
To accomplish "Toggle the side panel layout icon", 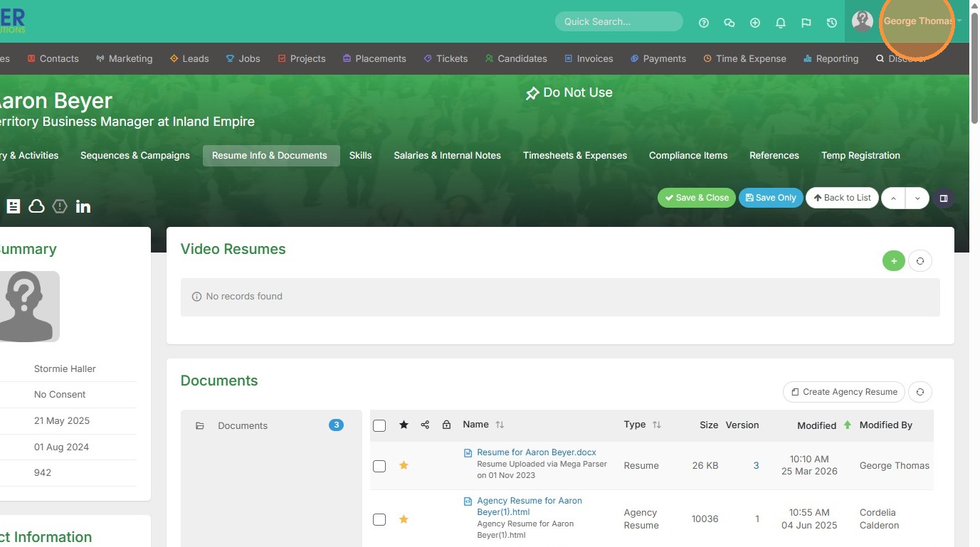I will point(944,198).
